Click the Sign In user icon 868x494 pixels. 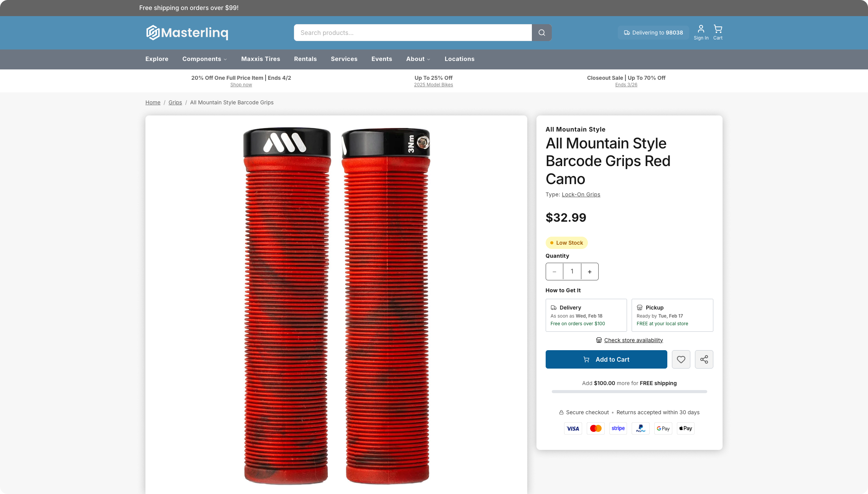point(701,32)
